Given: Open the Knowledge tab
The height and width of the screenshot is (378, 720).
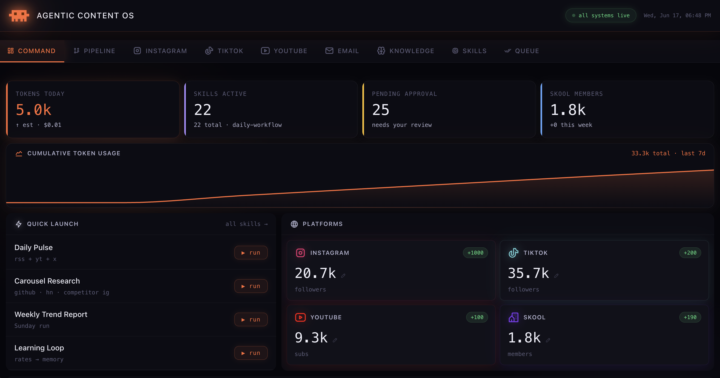Looking at the screenshot, I should point(406,51).
